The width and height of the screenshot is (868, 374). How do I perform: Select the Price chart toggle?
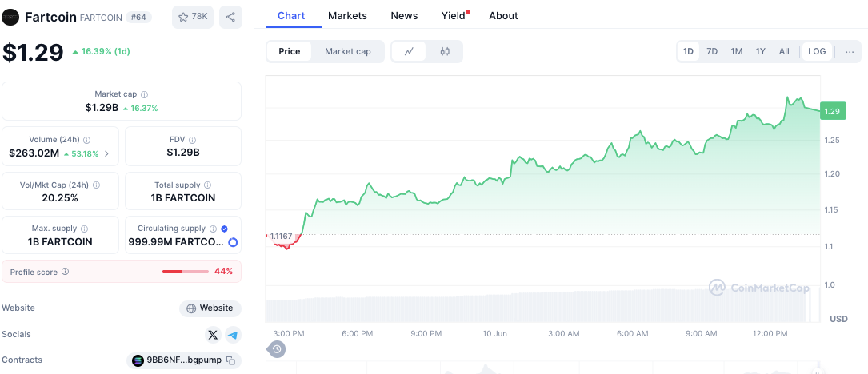[x=289, y=51]
